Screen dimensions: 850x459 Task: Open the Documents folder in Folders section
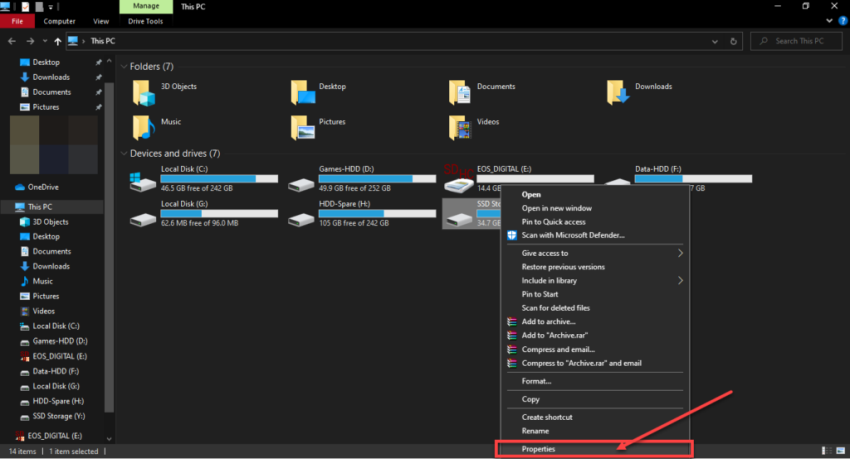(x=460, y=93)
